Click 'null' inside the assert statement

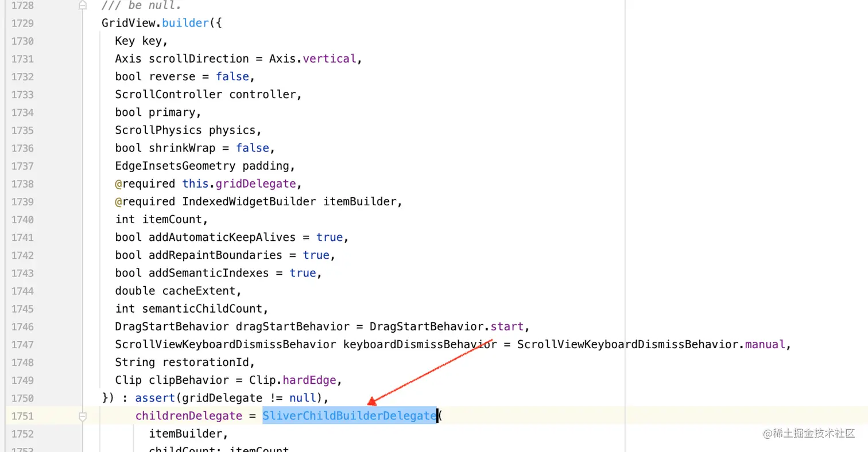[303, 398]
